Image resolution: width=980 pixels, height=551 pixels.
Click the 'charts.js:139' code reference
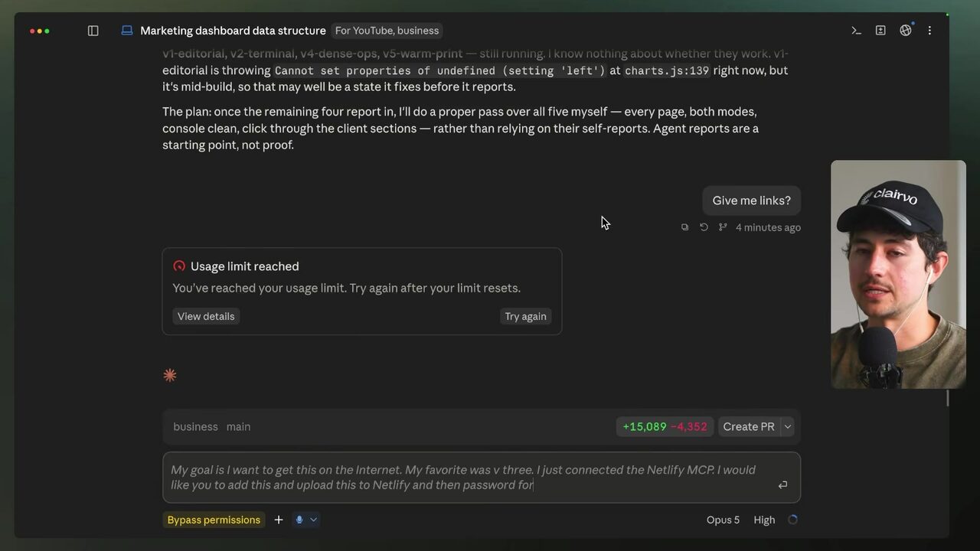point(668,70)
